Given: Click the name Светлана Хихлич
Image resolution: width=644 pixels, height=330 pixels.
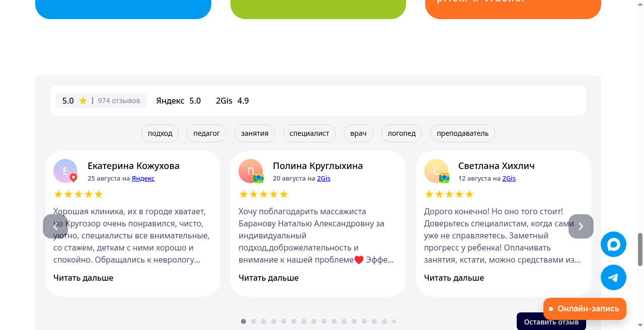Looking at the screenshot, I should coord(496,166).
